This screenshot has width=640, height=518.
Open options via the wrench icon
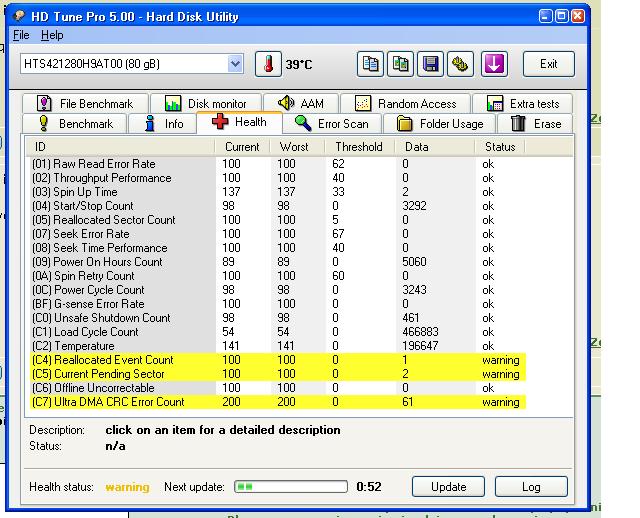click(x=460, y=64)
